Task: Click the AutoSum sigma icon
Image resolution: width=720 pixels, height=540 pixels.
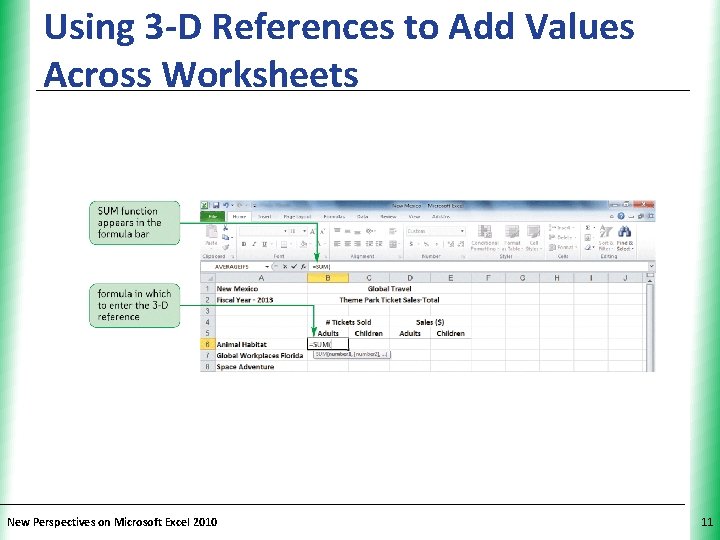Action: click(588, 228)
